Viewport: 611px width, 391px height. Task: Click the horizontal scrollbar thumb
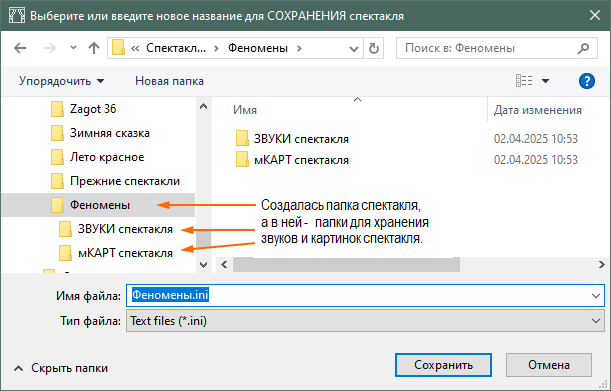tap(346, 265)
